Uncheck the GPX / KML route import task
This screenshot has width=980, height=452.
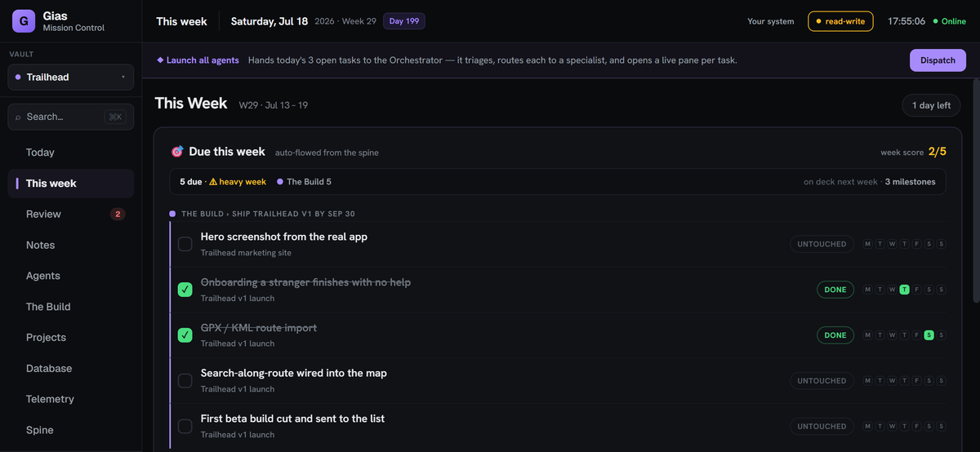click(x=185, y=335)
